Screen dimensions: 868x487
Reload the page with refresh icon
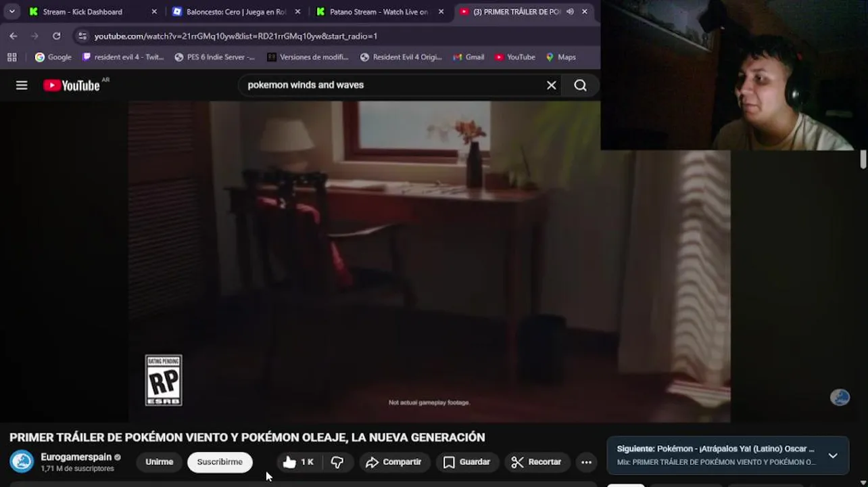click(x=57, y=36)
